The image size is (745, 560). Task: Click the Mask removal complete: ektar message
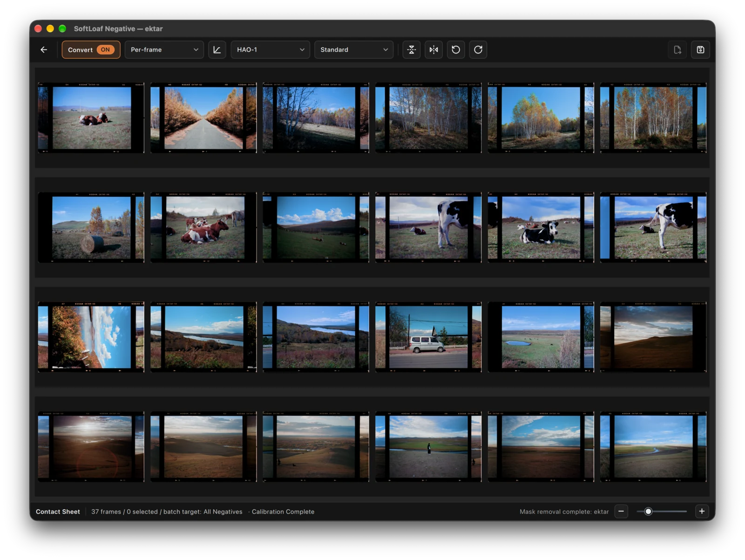coord(564,512)
